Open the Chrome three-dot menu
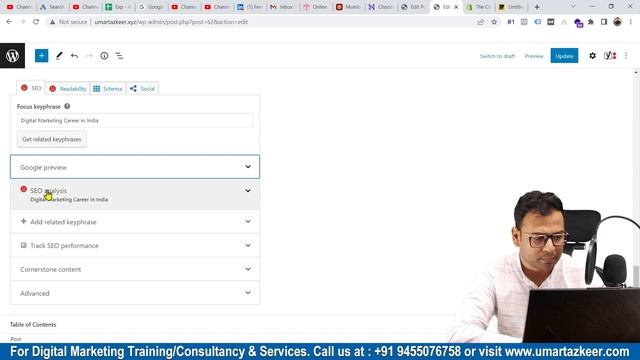Screen dimensions: 640x360 (x=631, y=22)
